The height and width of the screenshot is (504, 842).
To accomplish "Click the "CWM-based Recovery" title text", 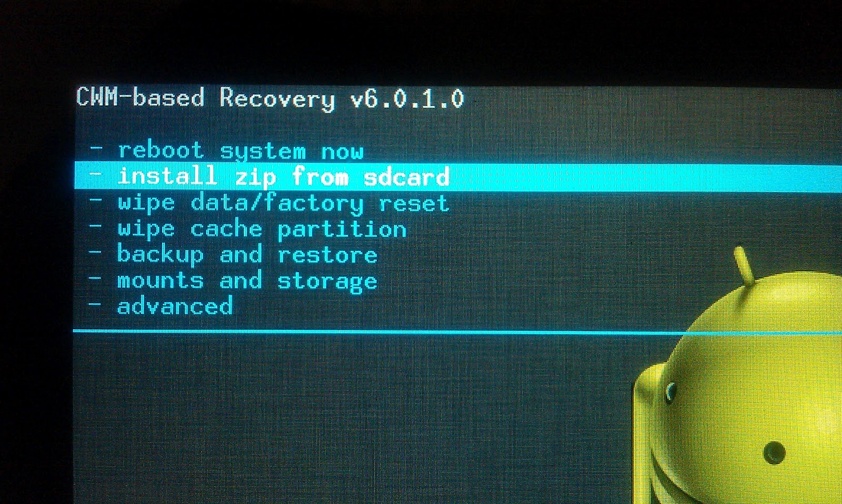I will pyautogui.click(x=206, y=98).
